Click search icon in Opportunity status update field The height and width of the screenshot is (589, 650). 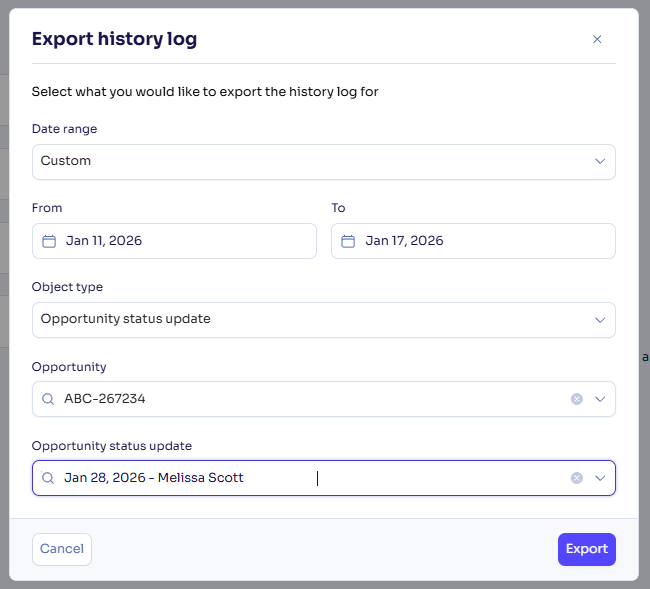coord(49,478)
